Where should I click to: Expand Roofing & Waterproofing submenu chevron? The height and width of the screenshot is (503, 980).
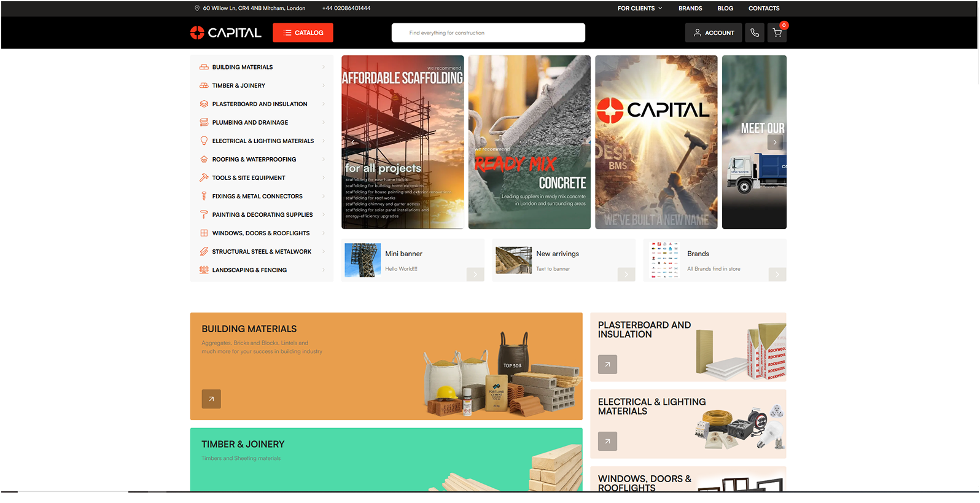tap(324, 159)
